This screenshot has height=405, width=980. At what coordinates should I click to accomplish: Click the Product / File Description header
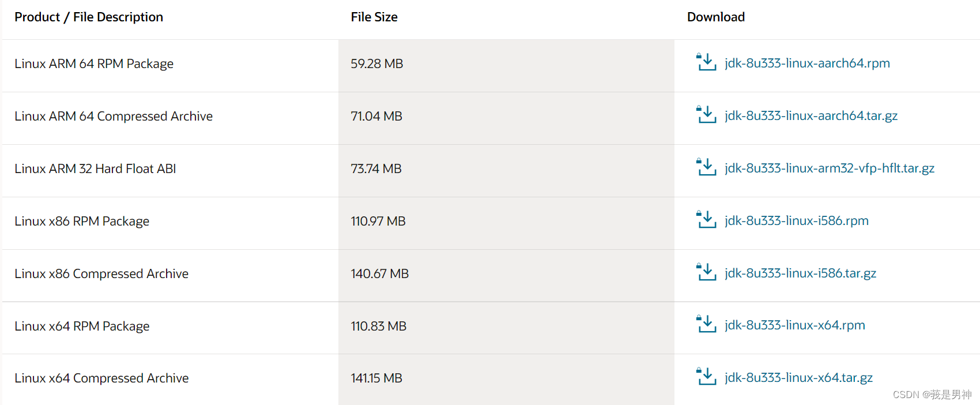coord(89,17)
